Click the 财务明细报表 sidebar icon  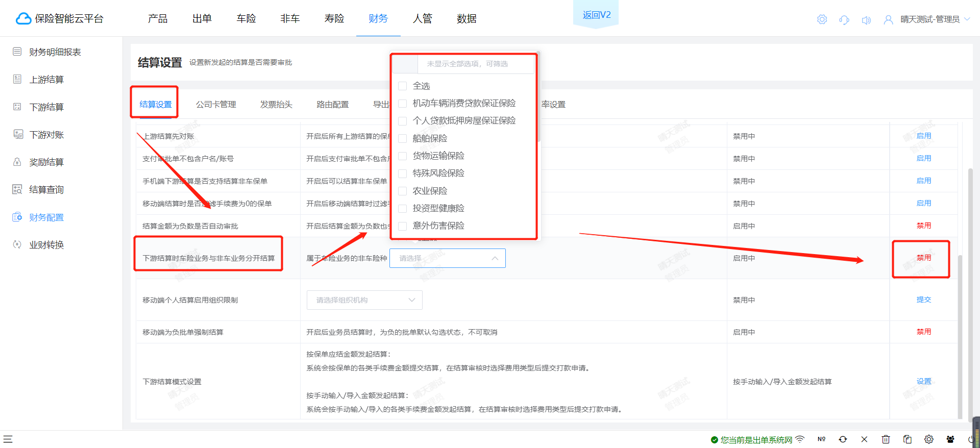point(17,52)
